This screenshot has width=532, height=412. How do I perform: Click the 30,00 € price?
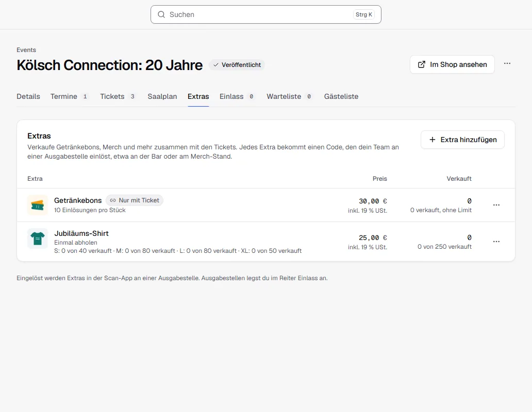[373, 201]
